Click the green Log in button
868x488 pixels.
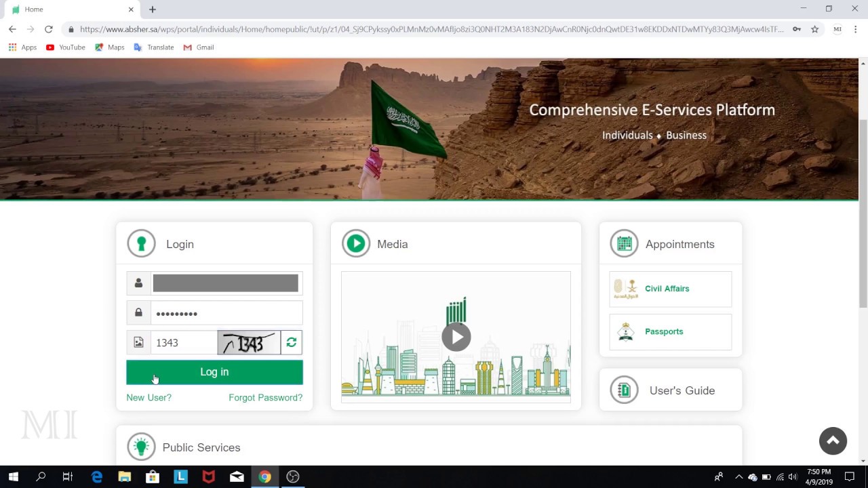(214, 372)
